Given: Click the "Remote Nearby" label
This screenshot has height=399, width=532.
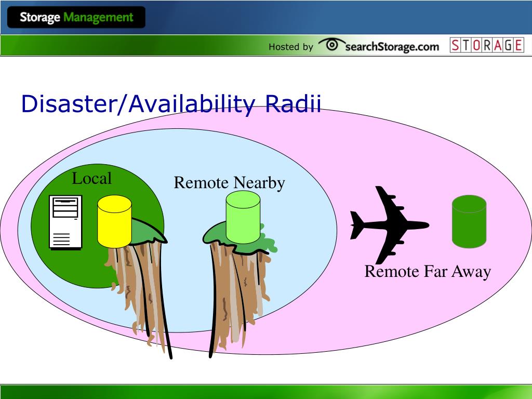Looking at the screenshot, I should tap(229, 183).
